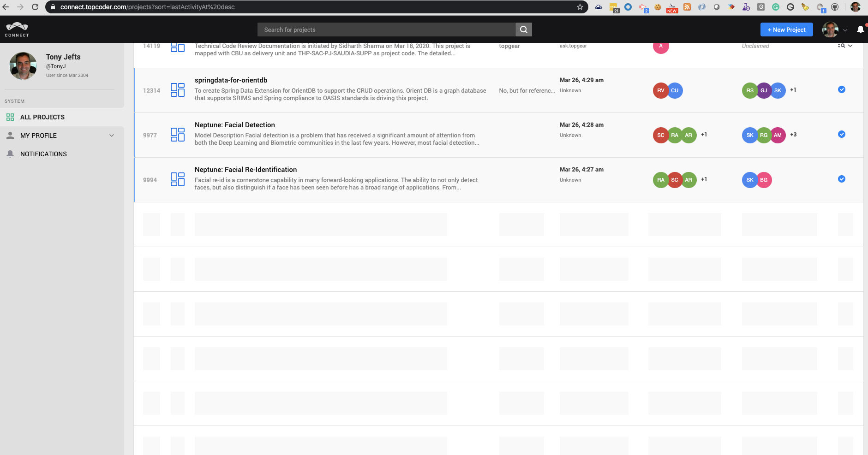Viewport: 868px width, 455px height.
Task: Click the ask.topgear text
Action: [x=573, y=46]
